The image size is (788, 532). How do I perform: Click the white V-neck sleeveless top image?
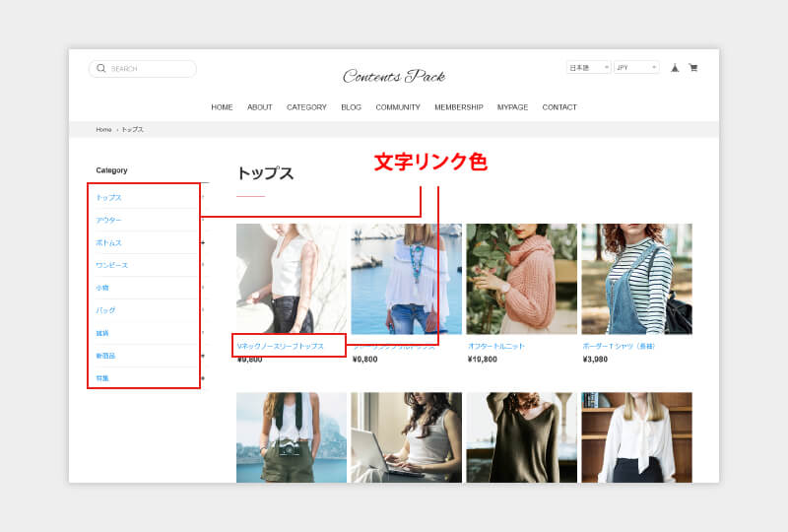pyautogui.click(x=292, y=279)
